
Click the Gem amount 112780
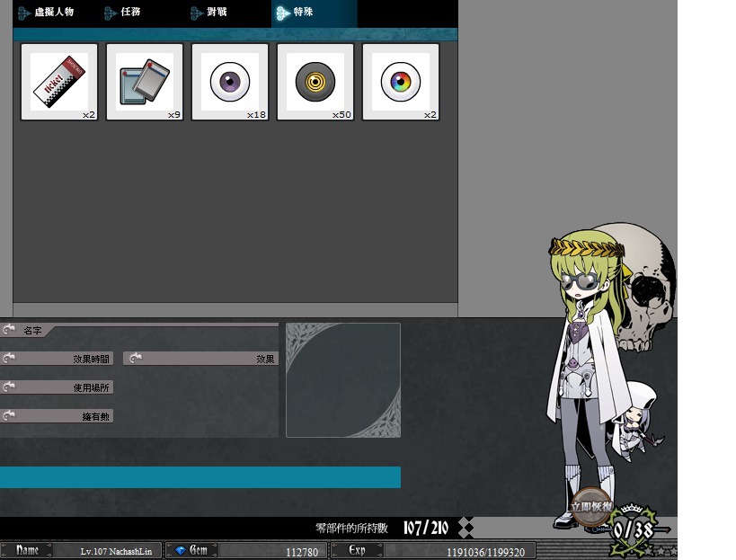tap(302, 552)
